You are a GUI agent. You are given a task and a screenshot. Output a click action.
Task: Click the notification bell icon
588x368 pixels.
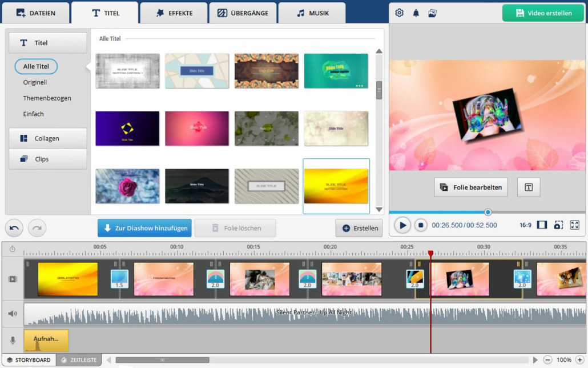[416, 13]
